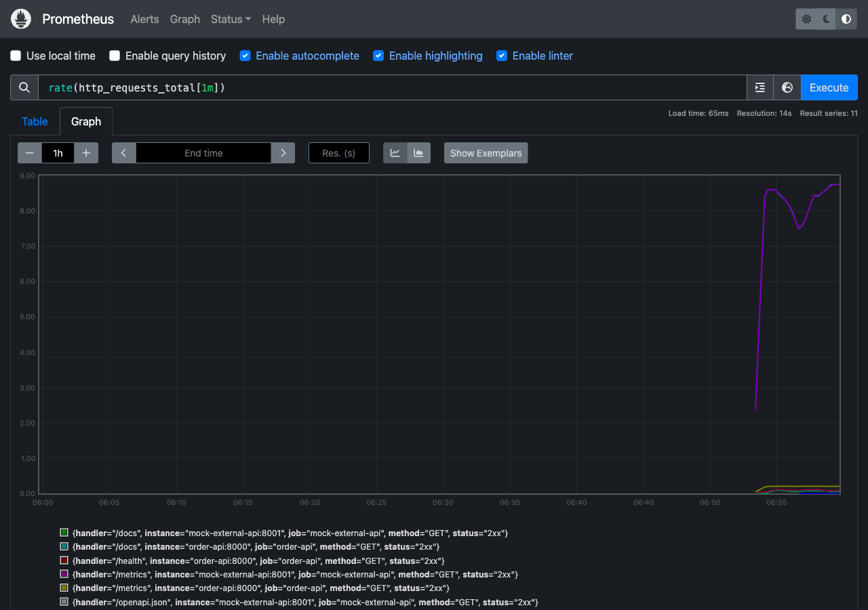Select legend entry /health order-api:8000
This screenshot has height=610, width=868.
coord(258,561)
